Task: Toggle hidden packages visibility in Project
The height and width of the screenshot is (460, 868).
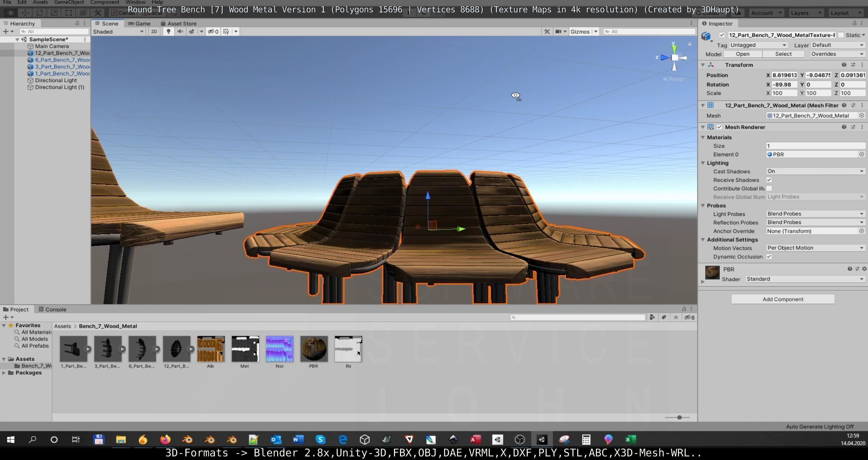Action: [689, 317]
